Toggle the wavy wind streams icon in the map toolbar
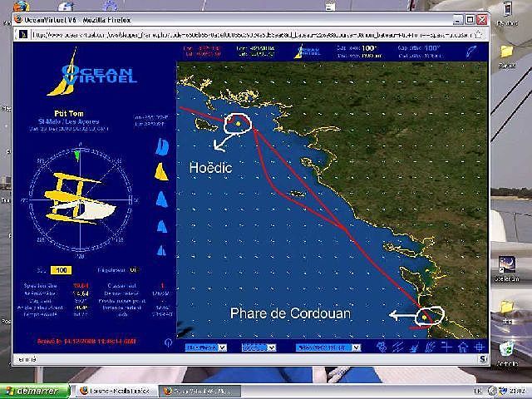Viewport: 532px width, 399px height. click(x=430, y=347)
